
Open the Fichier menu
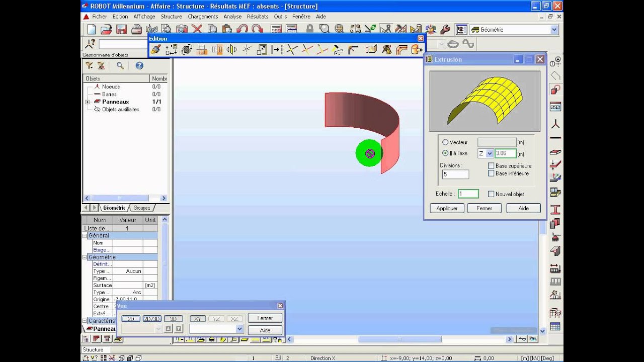click(99, 17)
